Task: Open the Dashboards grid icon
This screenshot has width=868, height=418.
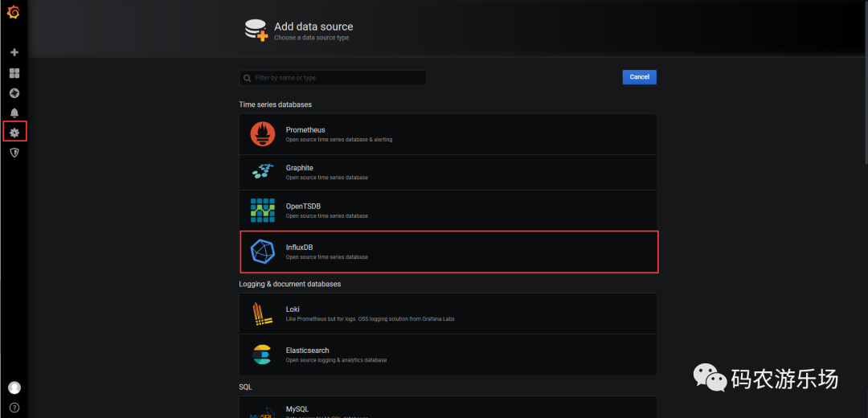Action: (14, 73)
